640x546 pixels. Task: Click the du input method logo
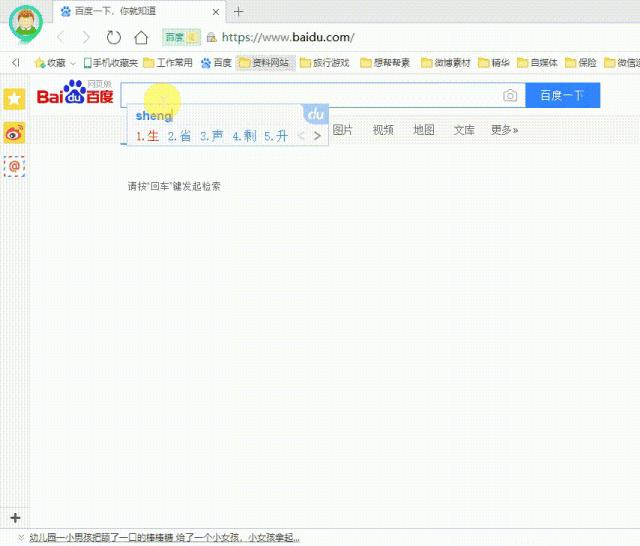point(316,115)
